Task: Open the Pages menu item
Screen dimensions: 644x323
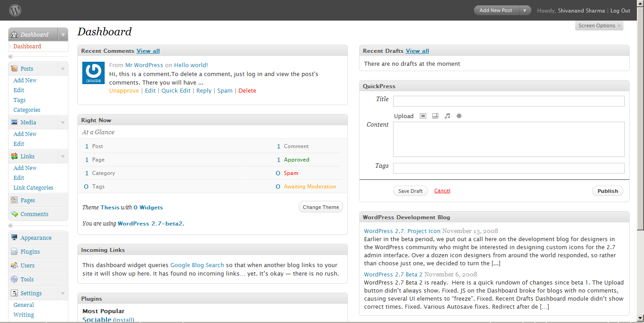Action: [x=28, y=200]
